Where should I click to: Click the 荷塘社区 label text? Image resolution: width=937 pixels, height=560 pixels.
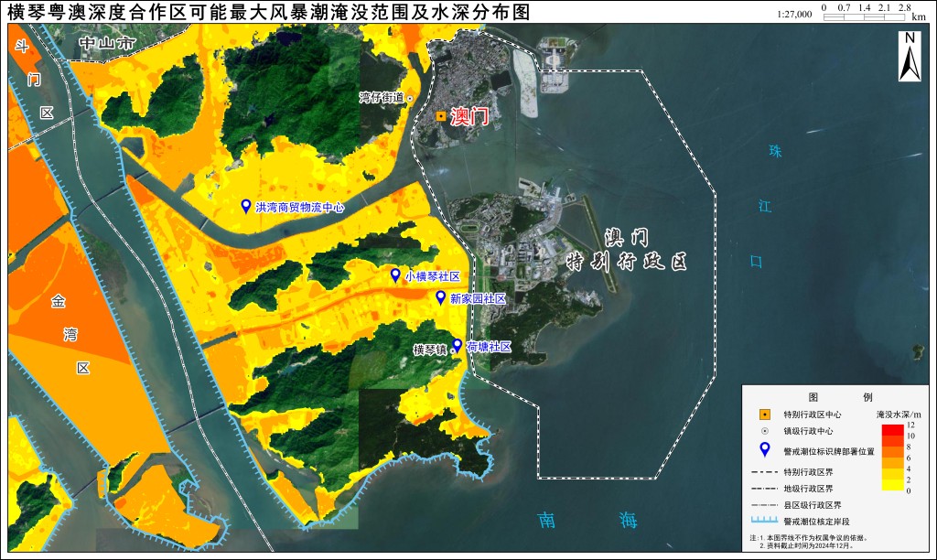click(x=489, y=347)
